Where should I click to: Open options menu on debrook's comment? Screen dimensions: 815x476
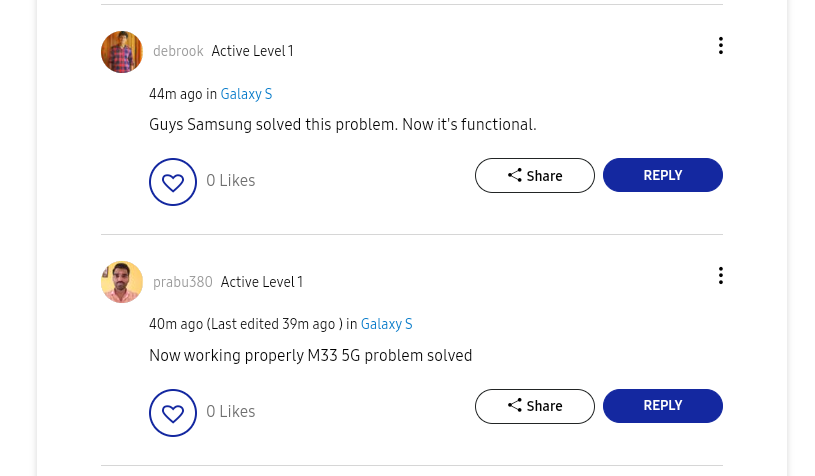720,46
